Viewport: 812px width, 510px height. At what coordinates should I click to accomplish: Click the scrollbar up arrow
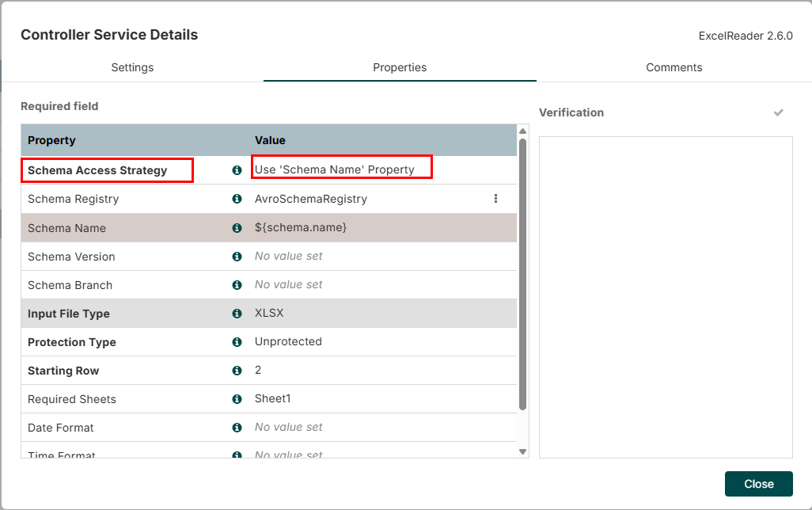(x=522, y=131)
